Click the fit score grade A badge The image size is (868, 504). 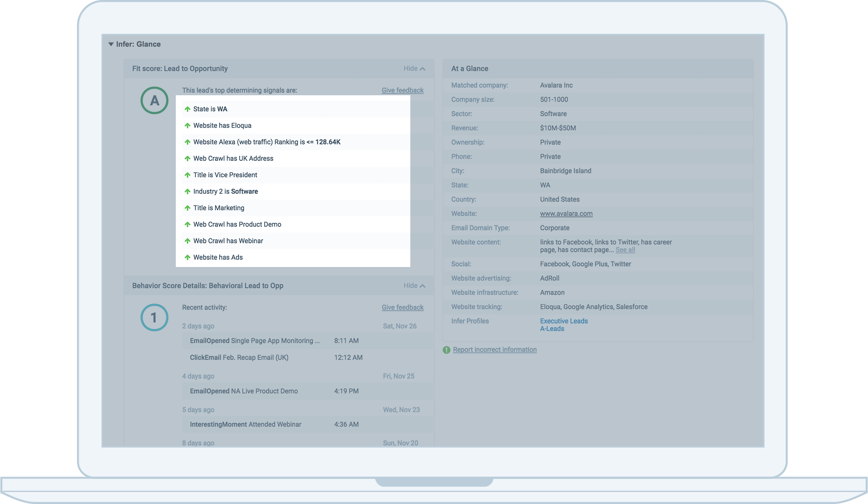[x=154, y=100]
